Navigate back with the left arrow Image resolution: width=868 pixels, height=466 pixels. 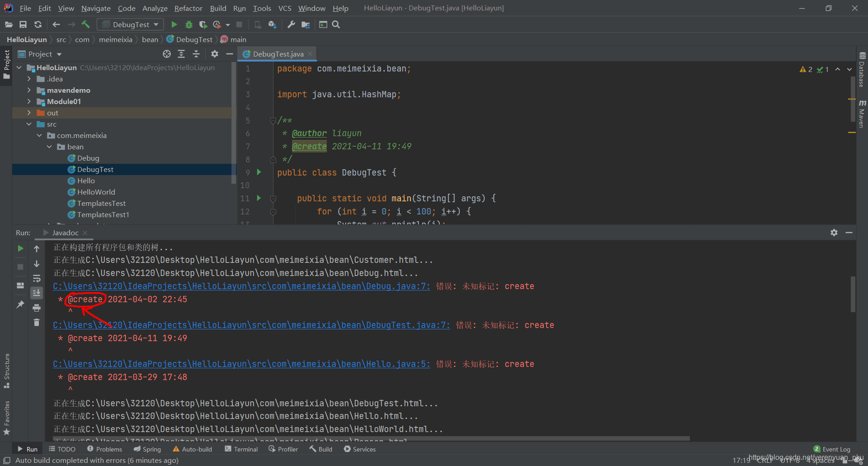point(56,24)
